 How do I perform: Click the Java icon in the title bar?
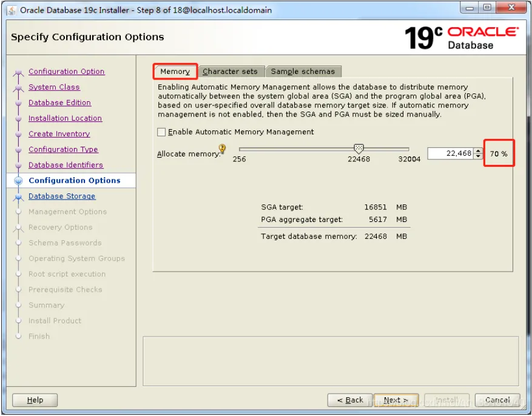coord(12,10)
